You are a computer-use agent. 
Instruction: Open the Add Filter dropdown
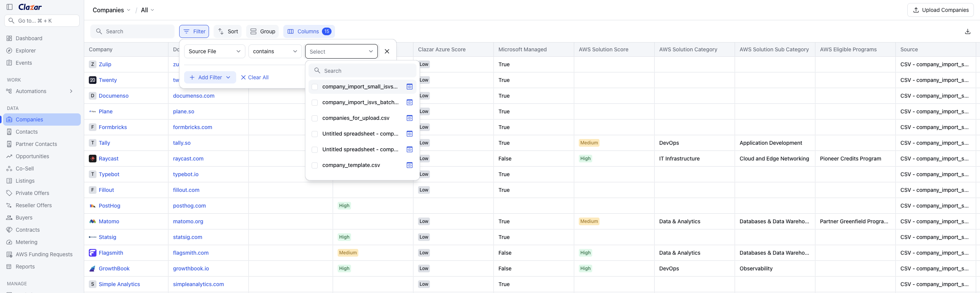[x=210, y=77]
